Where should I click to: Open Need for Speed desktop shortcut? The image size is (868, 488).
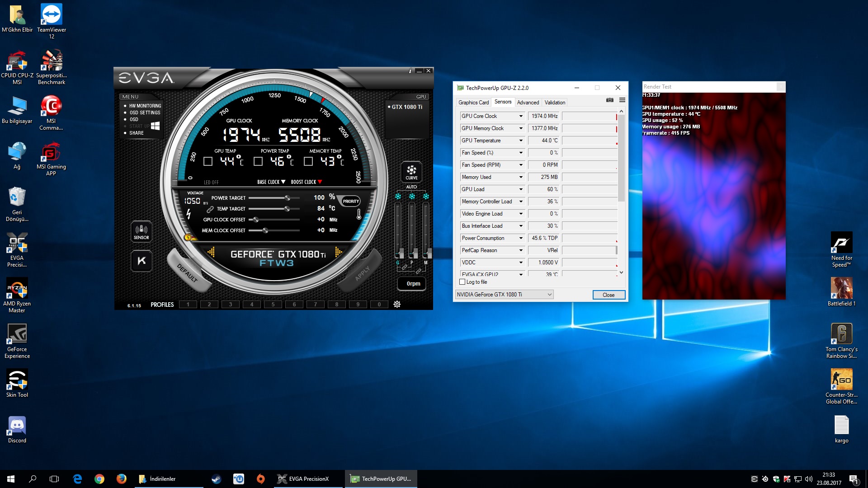pyautogui.click(x=841, y=250)
